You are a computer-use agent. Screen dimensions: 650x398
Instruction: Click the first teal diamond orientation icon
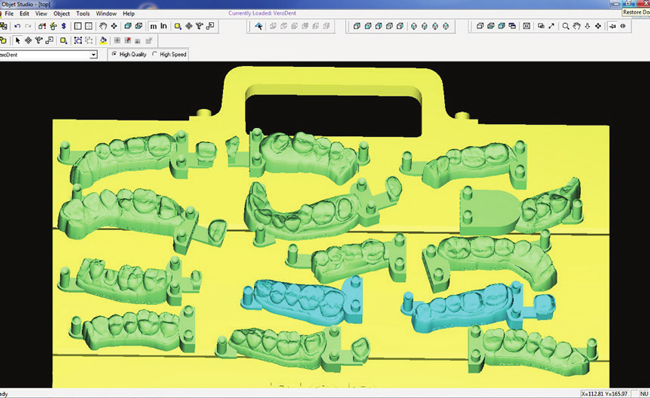click(x=414, y=26)
